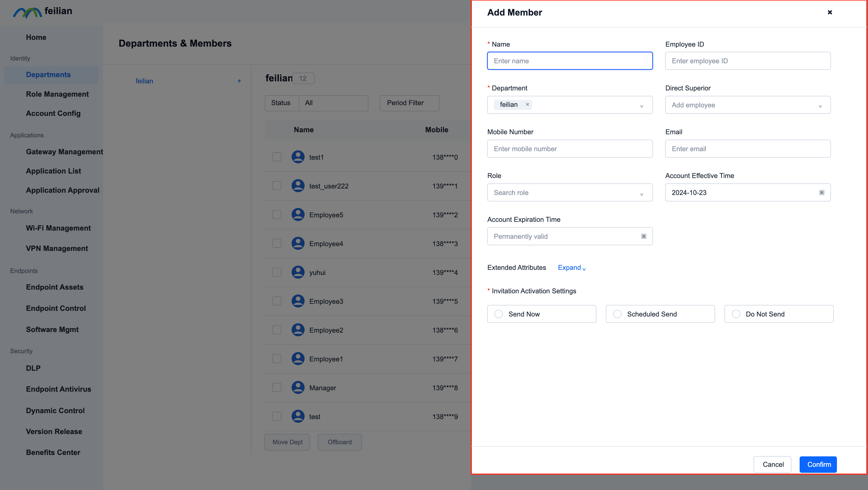Open Application Approval in sidebar
Screen dimensions: 868x490
(x=63, y=190)
